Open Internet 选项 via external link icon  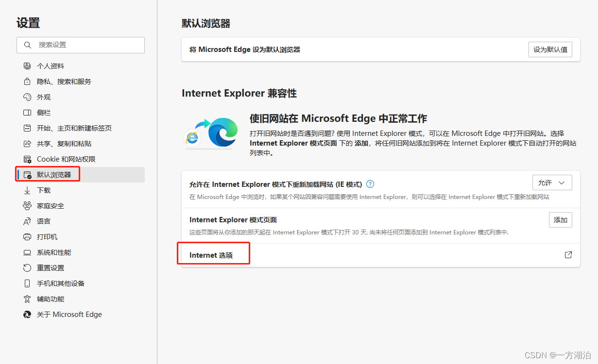tap(568, 255)
